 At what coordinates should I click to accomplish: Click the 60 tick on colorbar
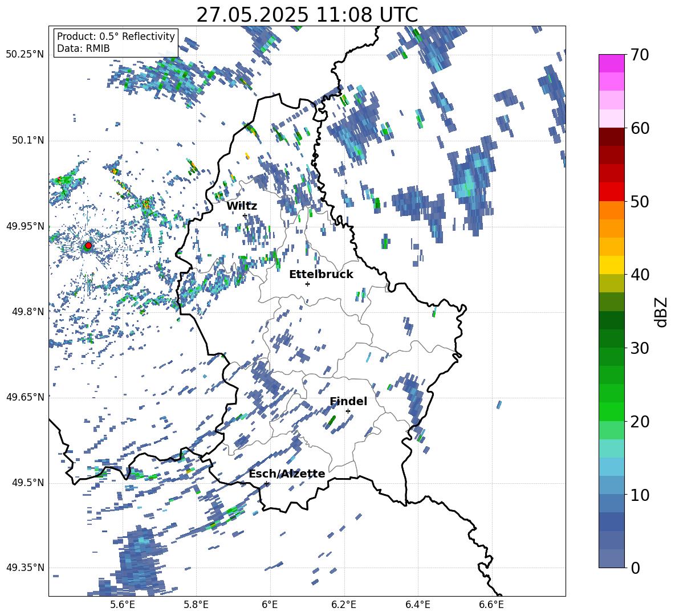tap(639, 128)
